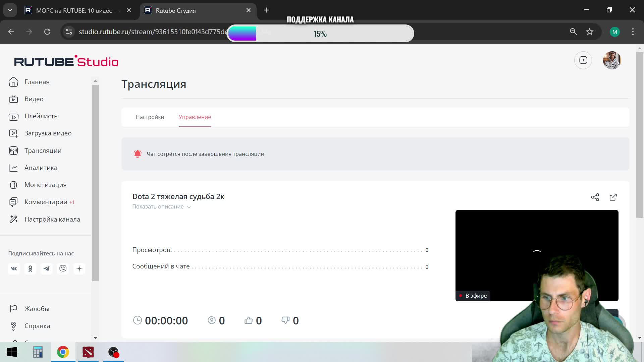Expand the tab search dropdown
The width and height of the screenshot is (644, 362).
point(10,10)
